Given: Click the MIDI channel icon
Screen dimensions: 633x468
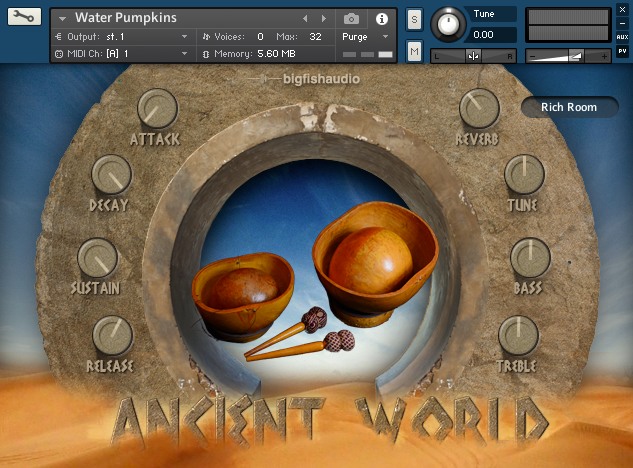Looking at the screenshot, I should tap(59, 54).
